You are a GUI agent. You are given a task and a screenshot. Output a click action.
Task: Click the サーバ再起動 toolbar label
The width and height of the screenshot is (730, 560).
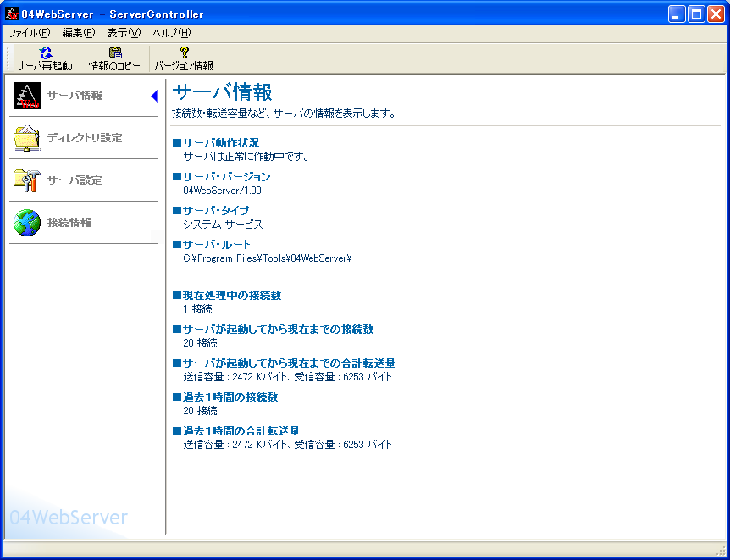point(45,66)
